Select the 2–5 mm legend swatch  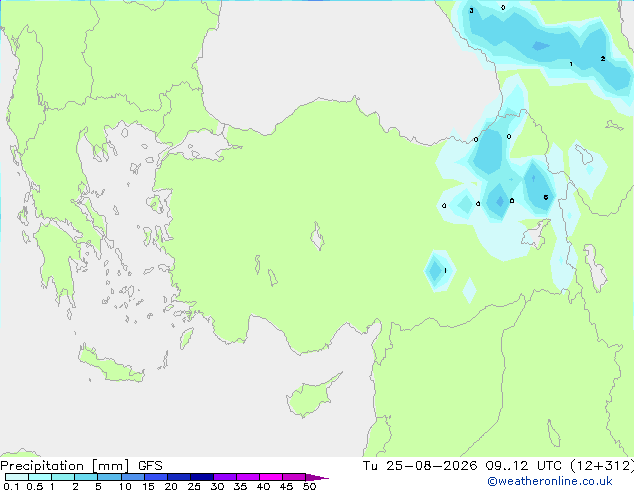pos(86,477)
